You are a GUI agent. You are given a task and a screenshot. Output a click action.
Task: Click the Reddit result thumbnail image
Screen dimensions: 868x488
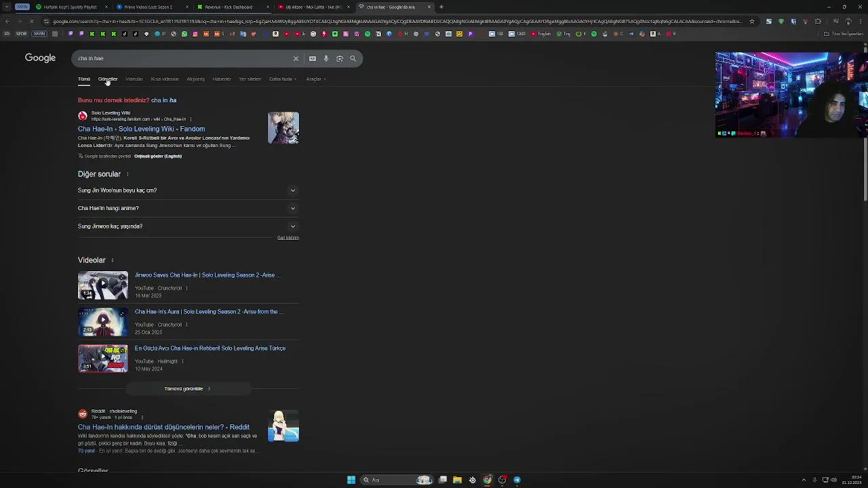283,426
